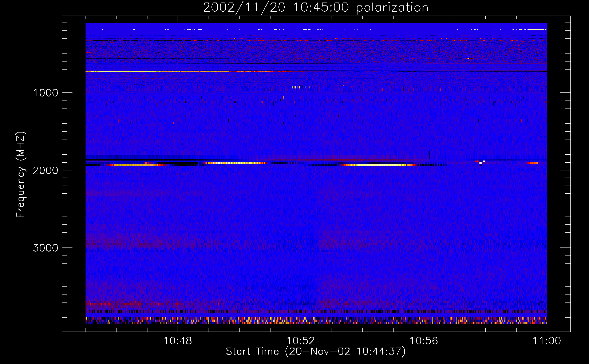The image size is (589, 364).
Task: Click the 'Start Time (20-Nov-02 10:44:37)' label
Action: [316, 352]
